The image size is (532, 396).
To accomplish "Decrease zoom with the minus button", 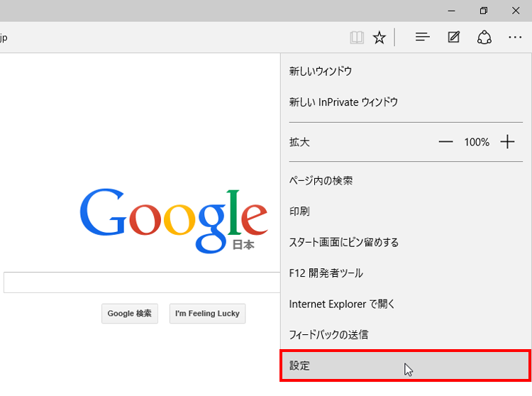I will click(445, 142).
